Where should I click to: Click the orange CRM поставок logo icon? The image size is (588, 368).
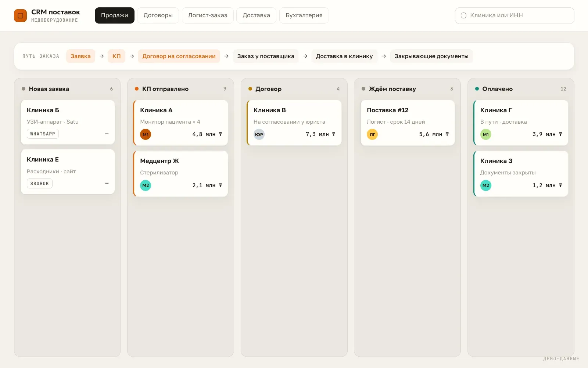pos(20,15)
